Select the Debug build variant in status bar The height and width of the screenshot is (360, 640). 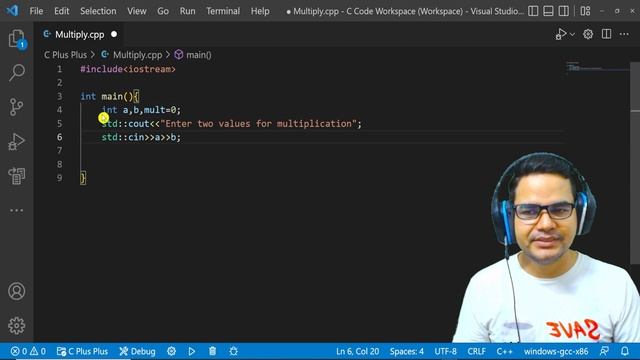click(137, 351)
